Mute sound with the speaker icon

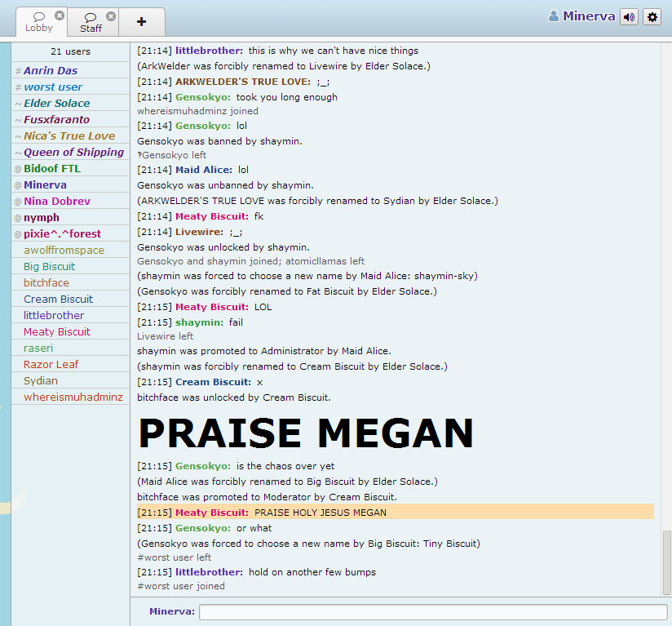pos(629,17)
